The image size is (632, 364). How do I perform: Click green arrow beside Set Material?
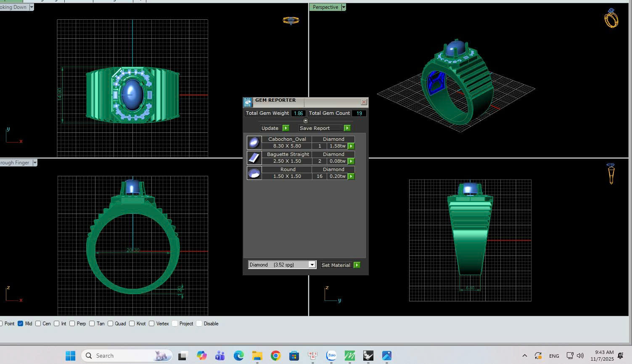point(357,265)
